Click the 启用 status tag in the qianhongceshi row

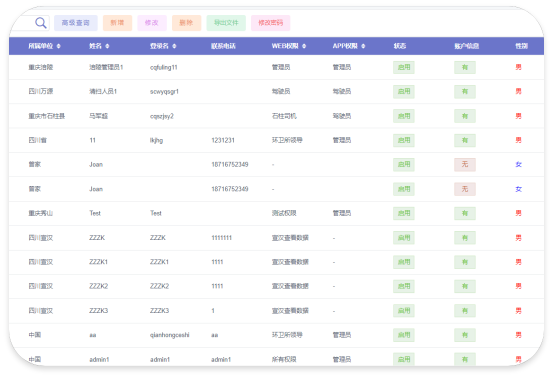(x=404, y=335)
